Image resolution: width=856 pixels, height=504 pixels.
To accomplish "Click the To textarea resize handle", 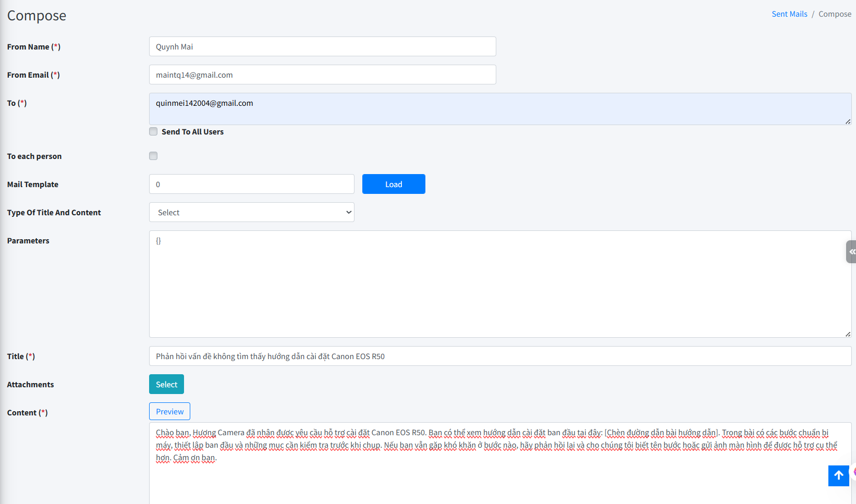I will pyautogui.click(x=848, y=121).
